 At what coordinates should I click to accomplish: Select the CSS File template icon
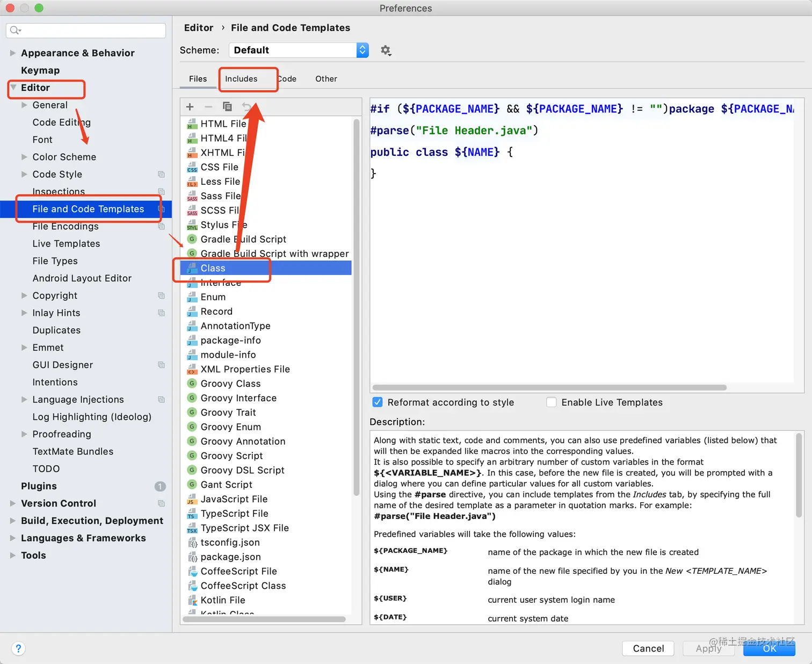click(192, 168)
